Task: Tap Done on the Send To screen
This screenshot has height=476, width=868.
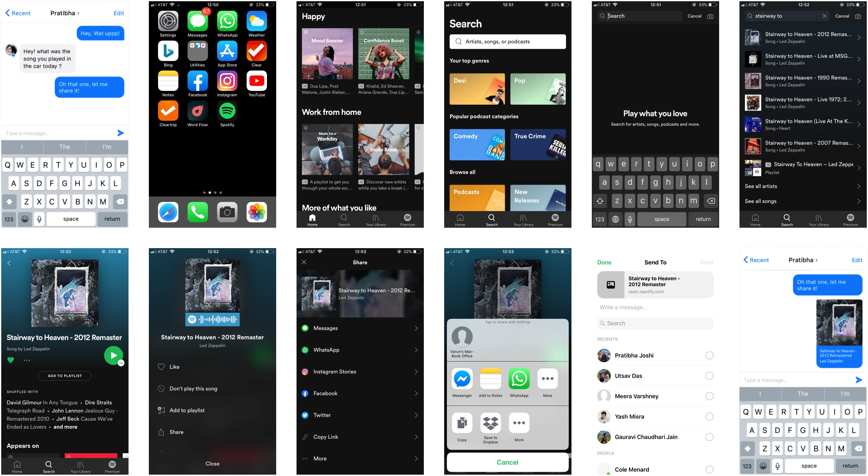Action: (x=604, y=262)
